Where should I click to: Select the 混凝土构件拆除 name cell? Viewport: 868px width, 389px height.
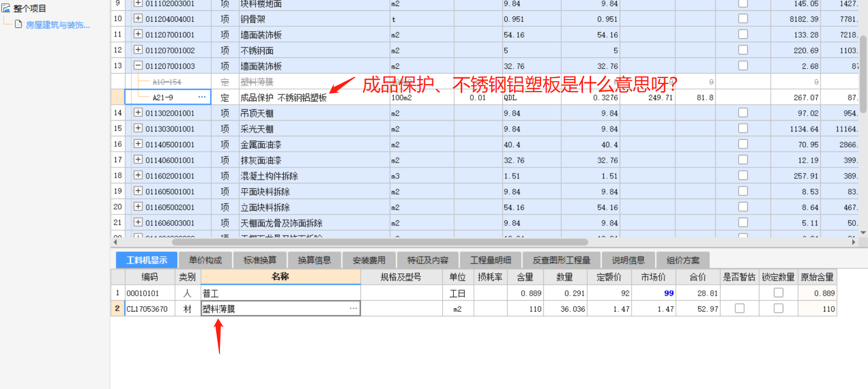(314, 176)
